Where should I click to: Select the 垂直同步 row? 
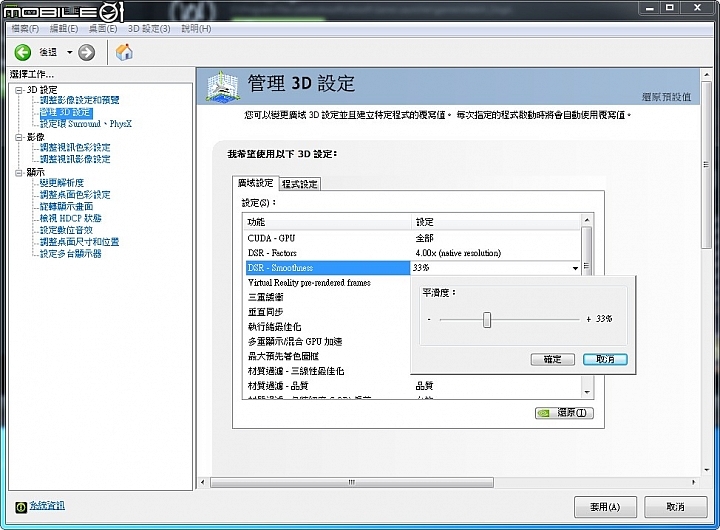pos(328,312)
